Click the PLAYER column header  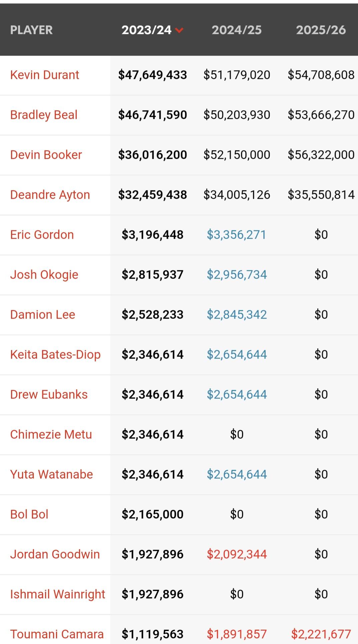pyautogui.click(x=31, y=30)
